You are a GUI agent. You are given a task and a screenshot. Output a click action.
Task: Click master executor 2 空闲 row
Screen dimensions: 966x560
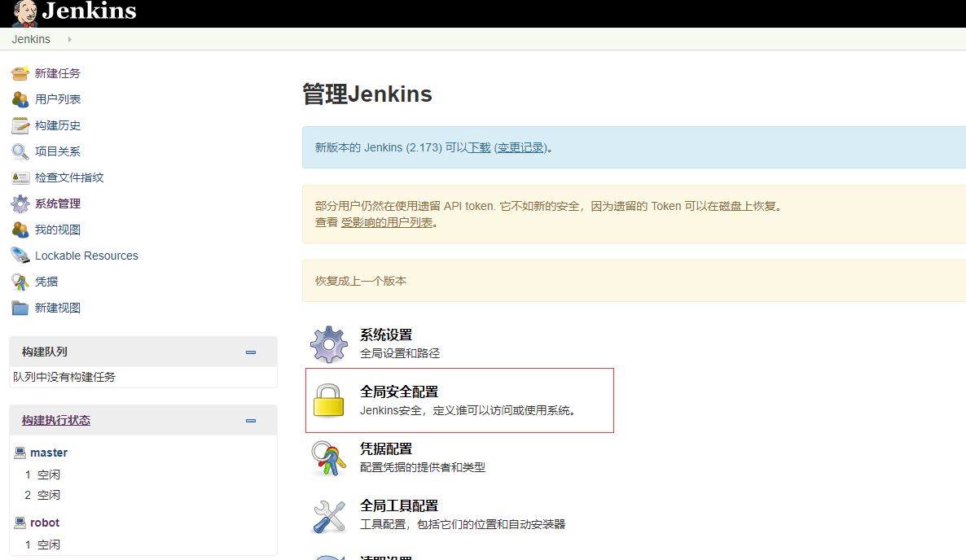tap(42, 496)
